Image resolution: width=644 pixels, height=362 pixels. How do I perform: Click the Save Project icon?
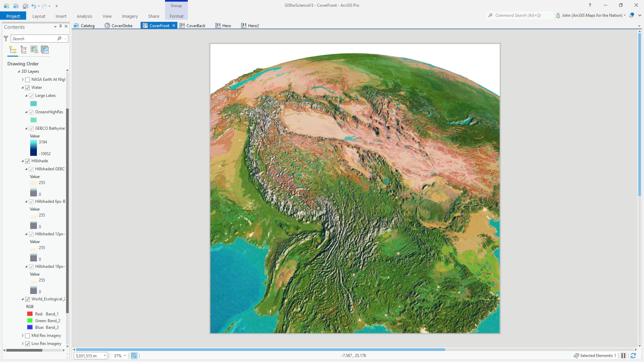(25, 6)
